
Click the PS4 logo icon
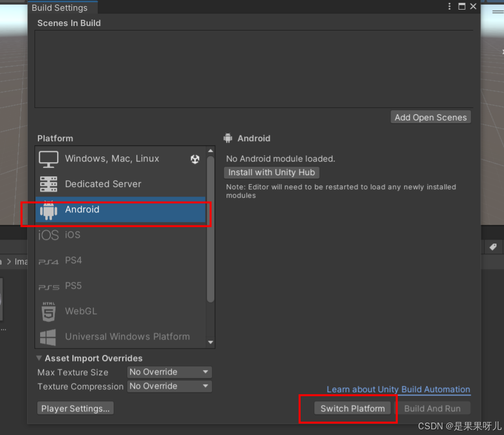[49, 262]
